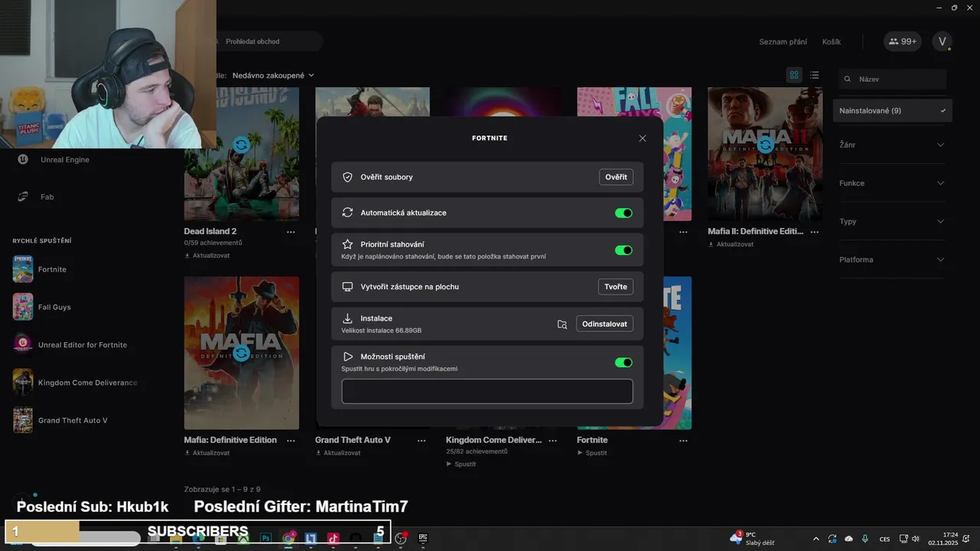Open three-dot menu for Mafia: Definitive Edition

pos(291,441)
